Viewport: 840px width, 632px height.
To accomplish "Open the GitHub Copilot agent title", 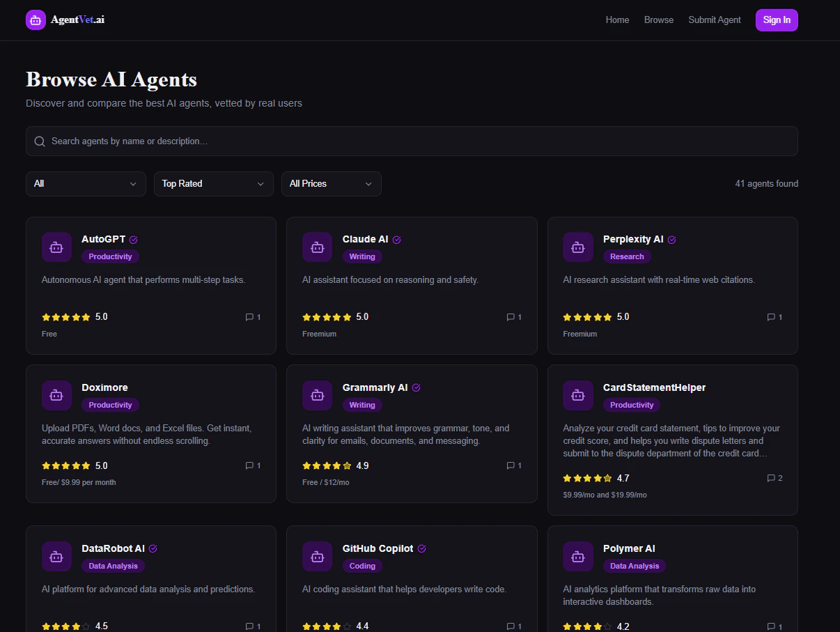I will [378, 548].
